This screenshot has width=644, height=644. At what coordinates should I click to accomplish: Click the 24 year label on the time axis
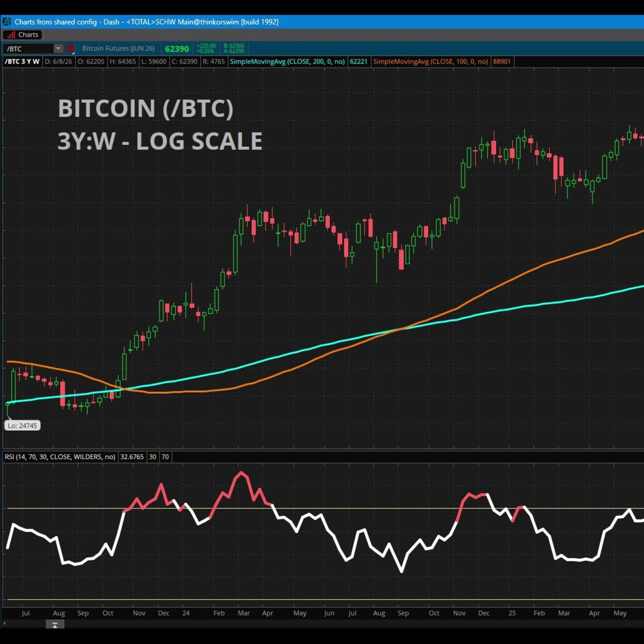(x=186, y=613)
